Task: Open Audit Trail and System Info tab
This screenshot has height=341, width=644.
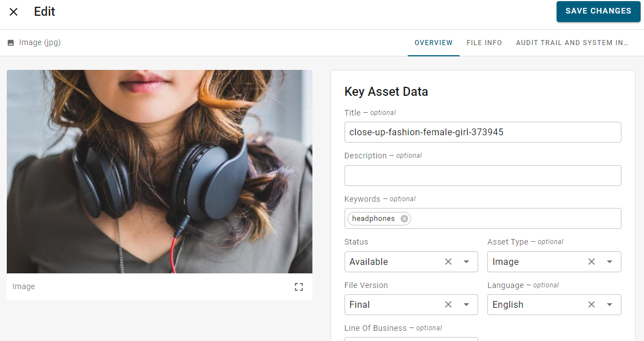Action: click(572, 43)
